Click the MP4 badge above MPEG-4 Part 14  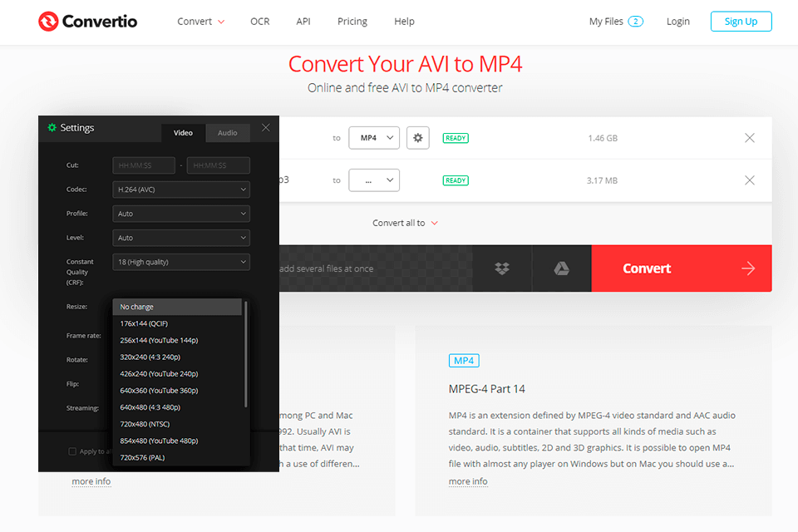464,360
